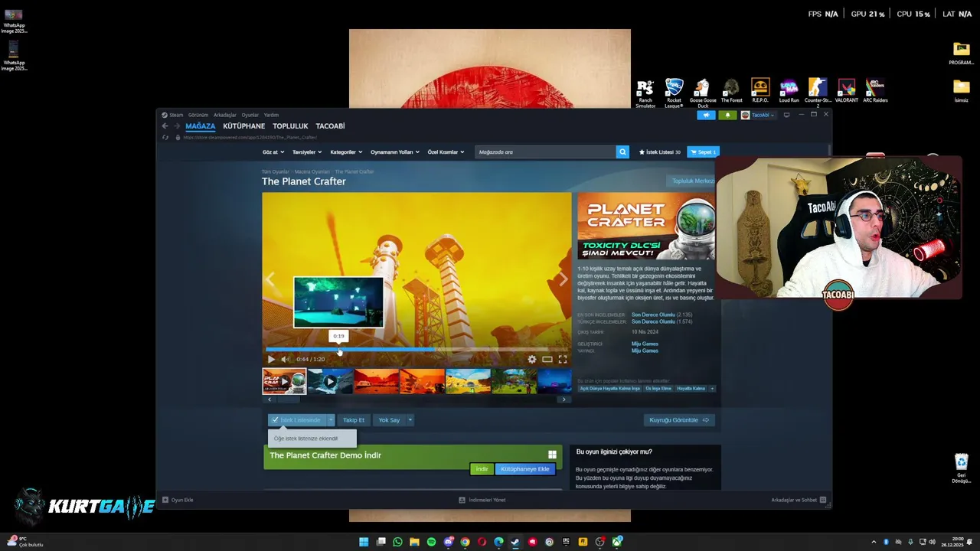
Task: Switch to KÜTÜPHANE tab
Action: 243,126
